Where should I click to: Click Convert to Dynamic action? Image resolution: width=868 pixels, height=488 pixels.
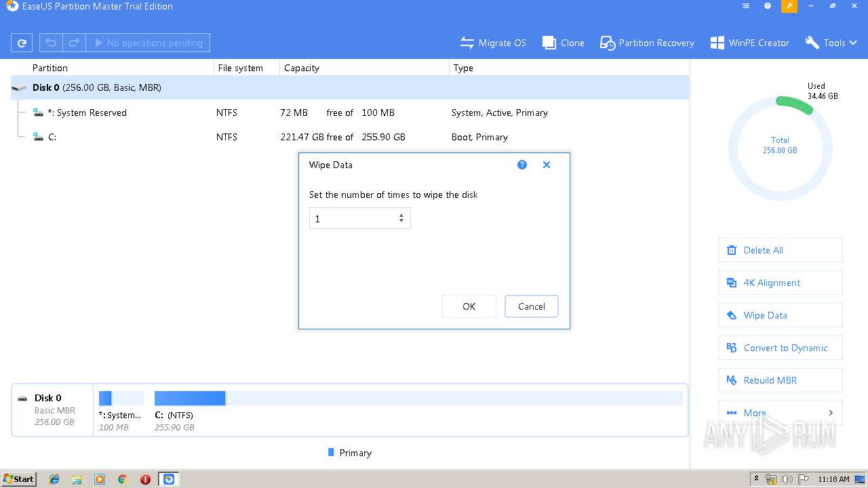(x=781, y=348)
